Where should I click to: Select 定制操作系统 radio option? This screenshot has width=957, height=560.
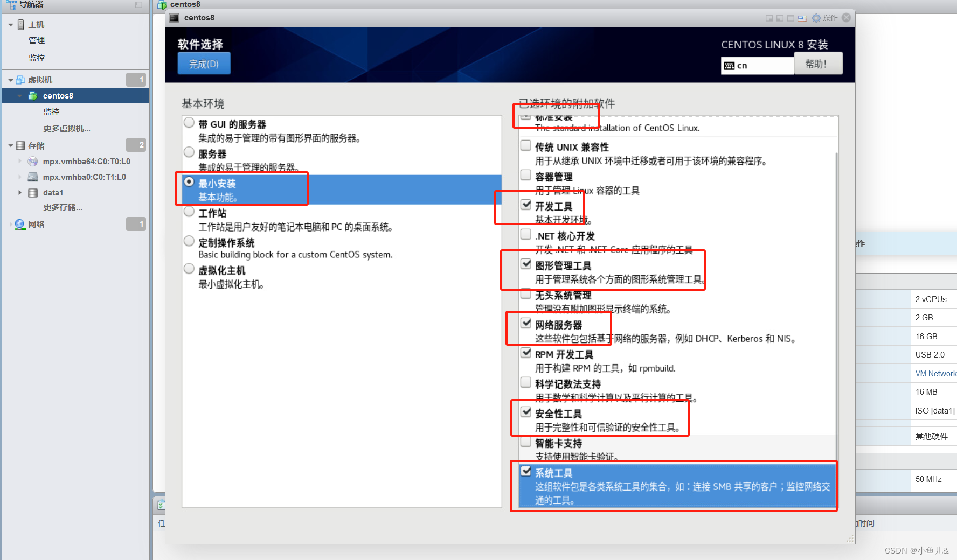pos(189,241)
